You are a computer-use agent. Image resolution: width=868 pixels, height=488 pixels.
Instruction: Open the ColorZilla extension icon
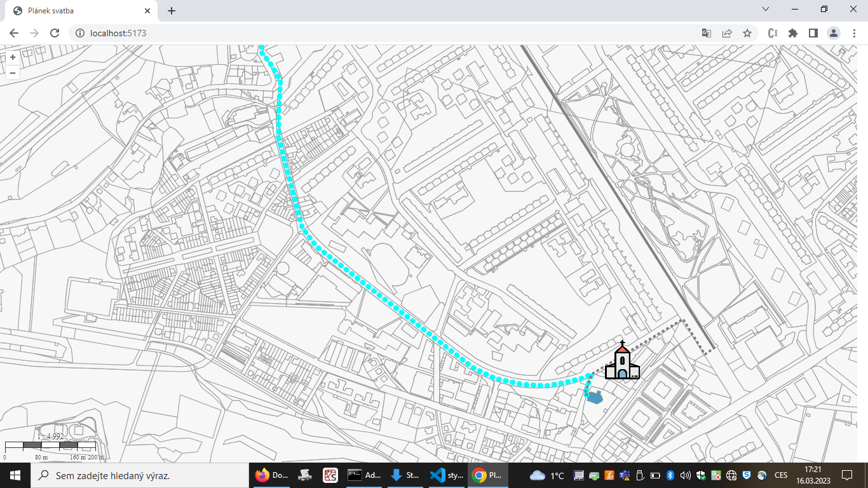click(772, 32)
